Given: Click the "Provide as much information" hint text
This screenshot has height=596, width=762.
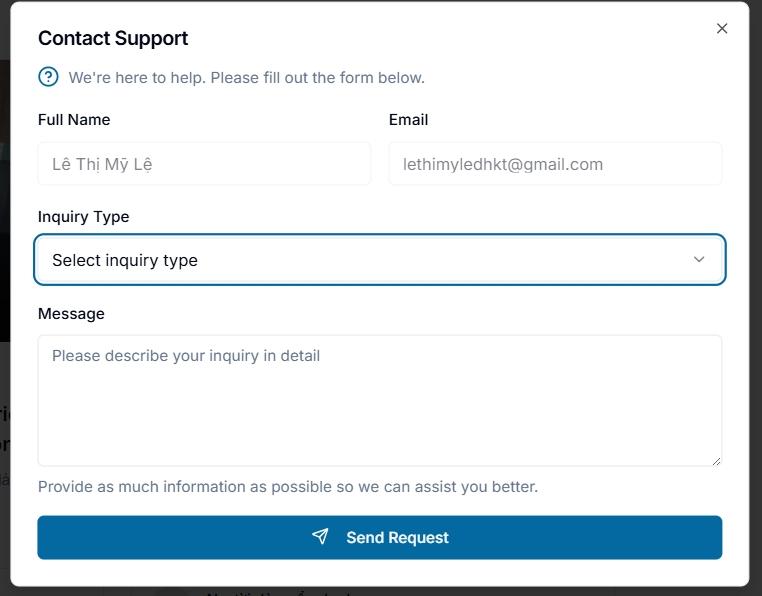Looking at the screenshot, I should [x=288, y=487].
